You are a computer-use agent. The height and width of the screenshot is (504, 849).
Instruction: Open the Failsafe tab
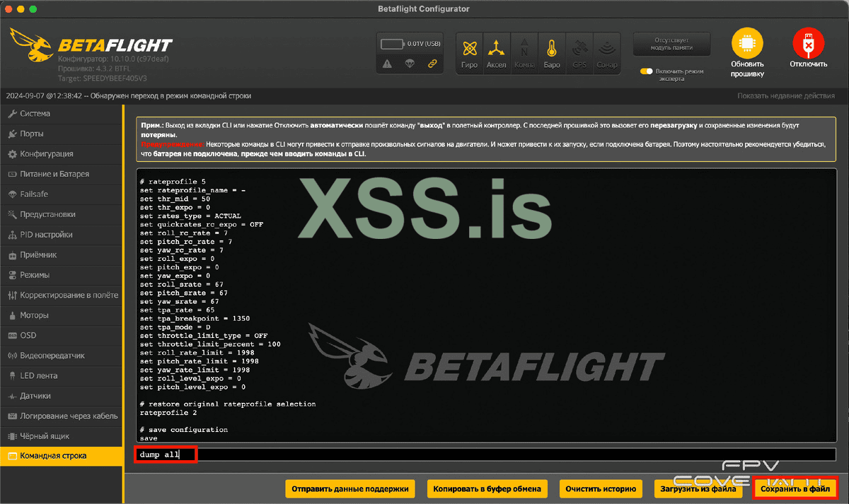[x=62, y=194]
